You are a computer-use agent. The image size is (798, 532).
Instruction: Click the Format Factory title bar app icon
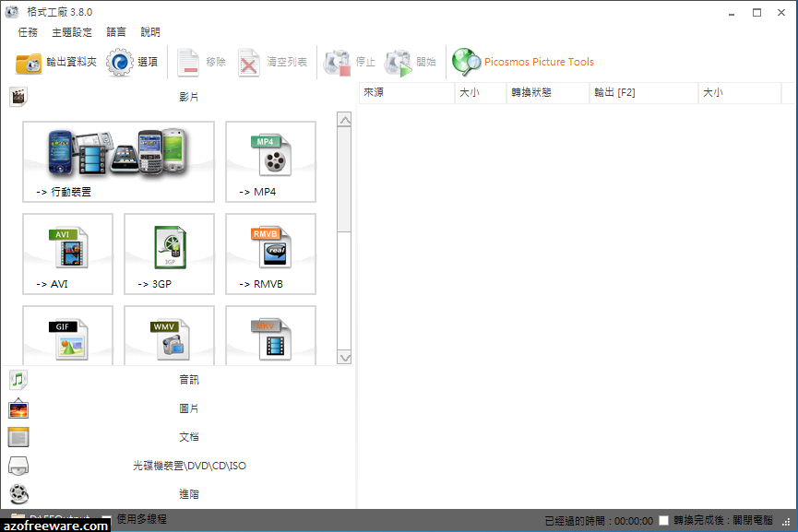click(12, 12)
